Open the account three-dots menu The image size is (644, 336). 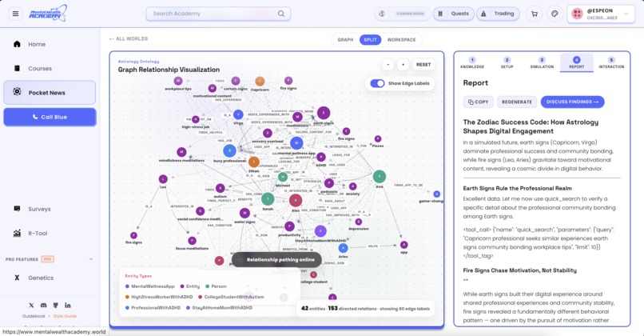click(626, 14)
